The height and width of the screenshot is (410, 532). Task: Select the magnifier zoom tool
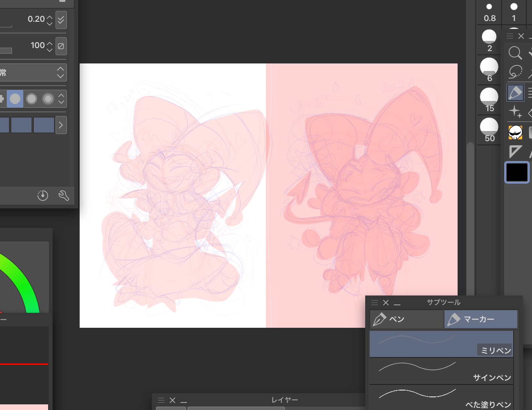[515, 53]
